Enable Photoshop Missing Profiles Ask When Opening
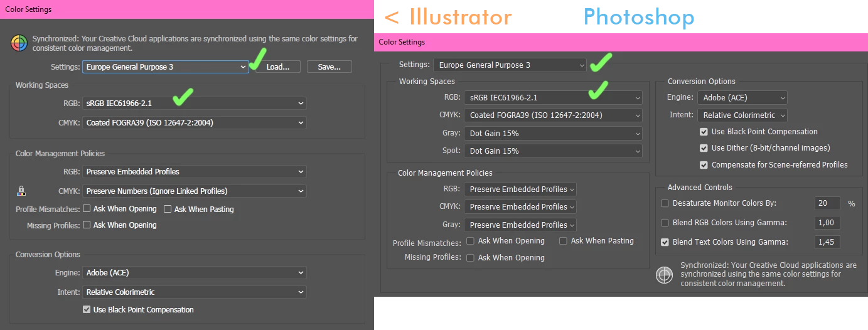 (x=470, y=257)
